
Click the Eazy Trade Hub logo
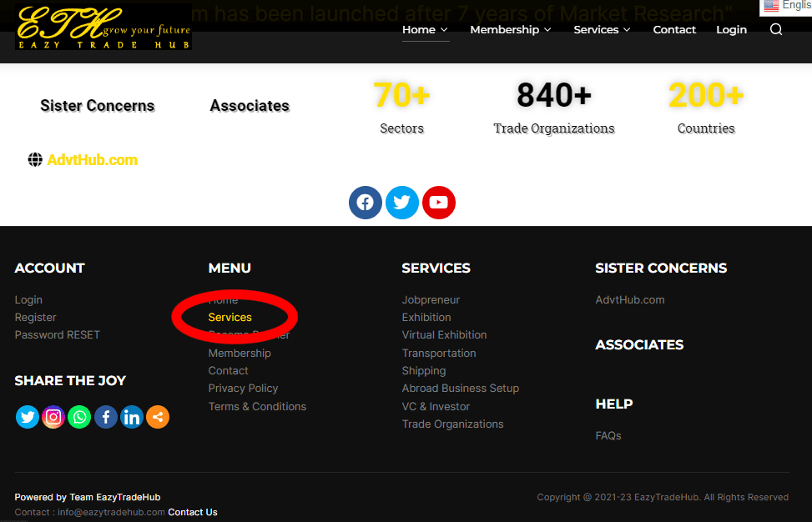coord(103,28)
